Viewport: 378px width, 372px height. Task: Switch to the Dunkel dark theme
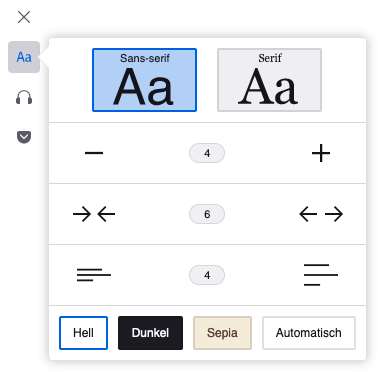click(x=150, y=333)
